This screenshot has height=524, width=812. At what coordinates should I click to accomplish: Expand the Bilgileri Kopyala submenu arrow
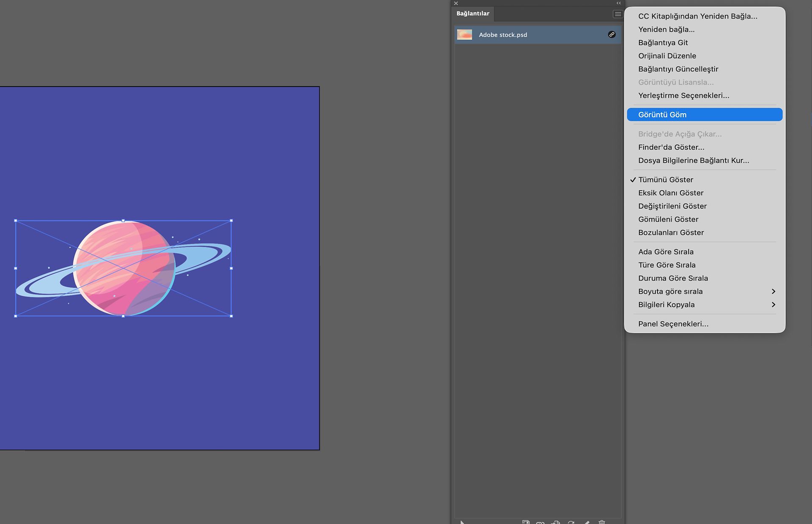[773, 305]
